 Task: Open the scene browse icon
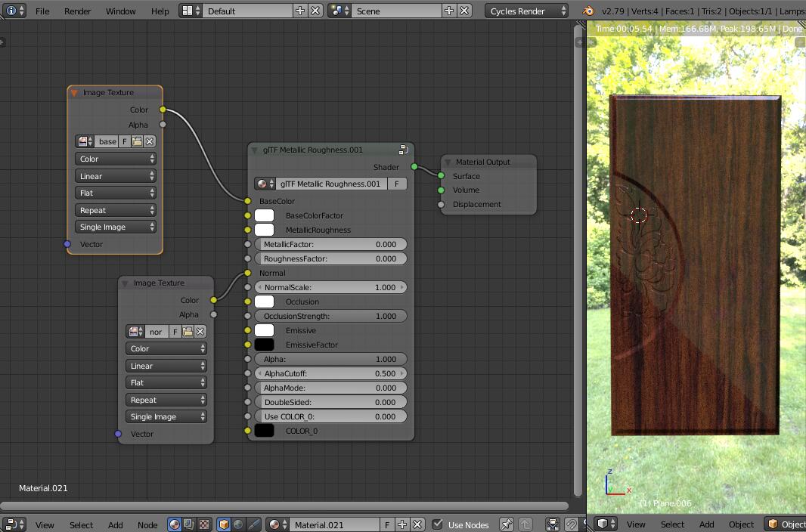(x=339, y=11)
